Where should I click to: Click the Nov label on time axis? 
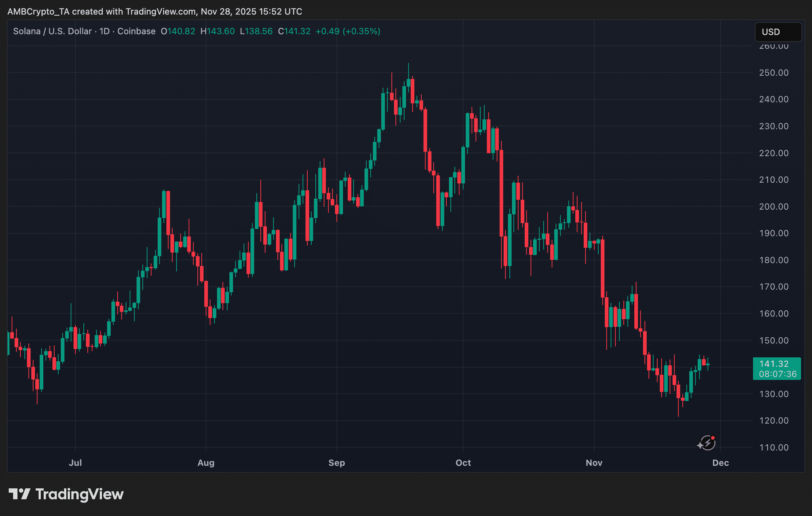click(x=594, y=463)
